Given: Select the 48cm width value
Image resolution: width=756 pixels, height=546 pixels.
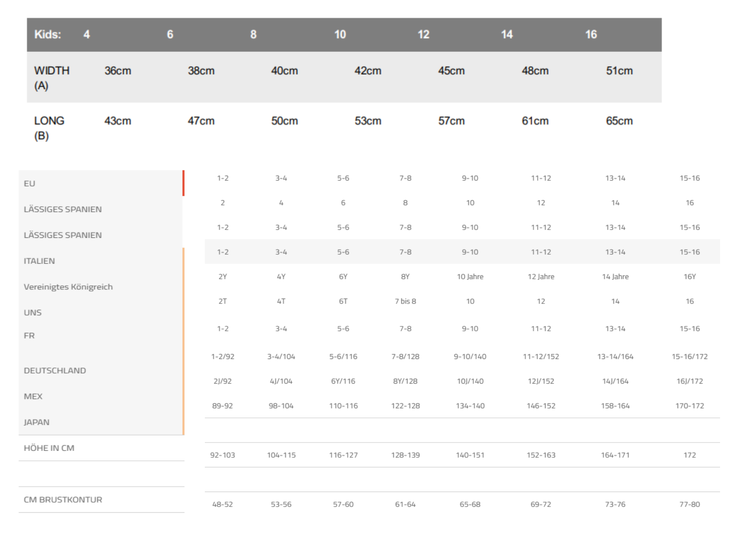Looking at the screenshot, I should tap(535, 71).
